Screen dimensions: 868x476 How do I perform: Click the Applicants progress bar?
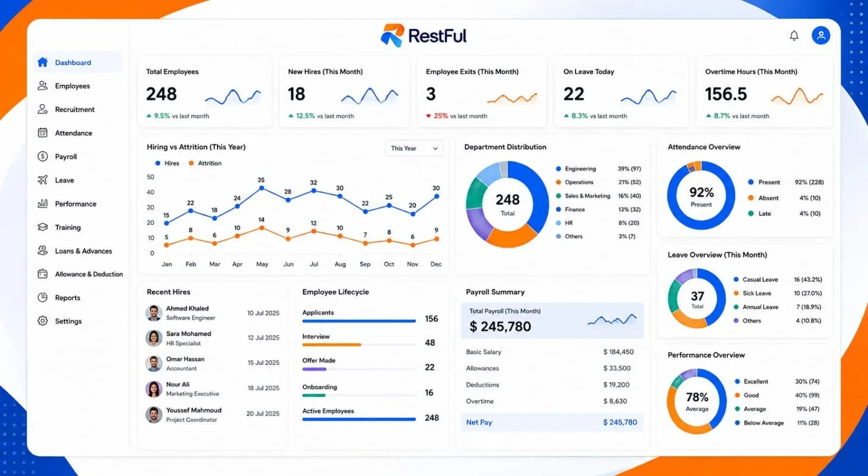[x=359, y=321]
